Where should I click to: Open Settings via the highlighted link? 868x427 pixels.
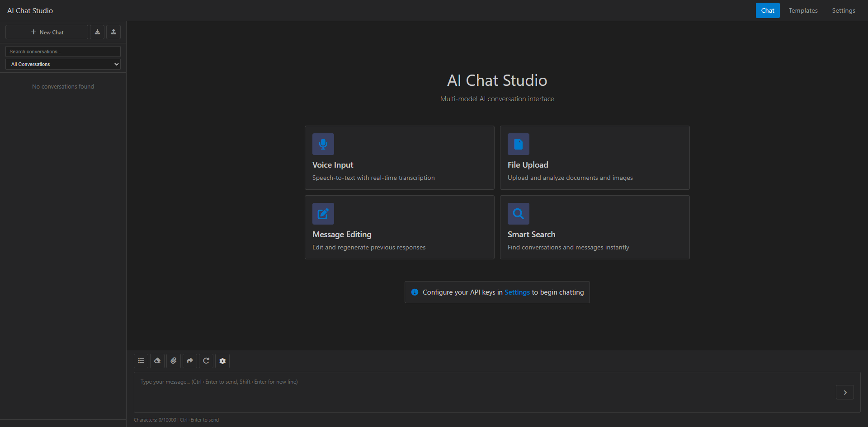(517, 292)
